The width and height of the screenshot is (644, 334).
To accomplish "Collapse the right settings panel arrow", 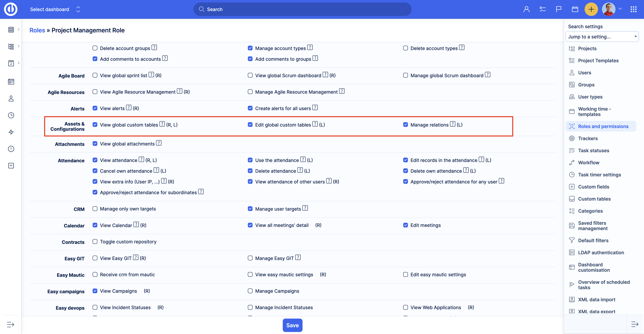I will 634,324.
